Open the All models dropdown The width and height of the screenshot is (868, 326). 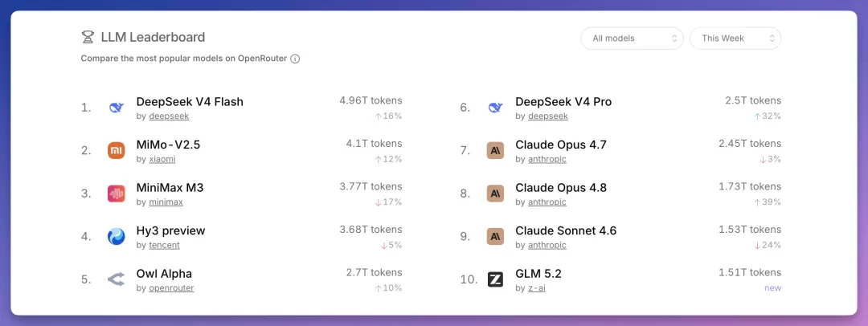click(632, 39)
